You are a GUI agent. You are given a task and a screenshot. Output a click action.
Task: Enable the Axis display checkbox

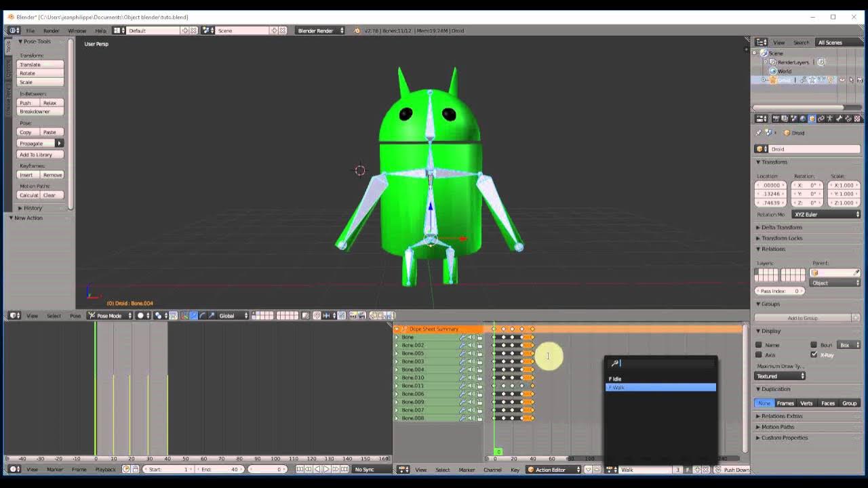click(759, 354)
